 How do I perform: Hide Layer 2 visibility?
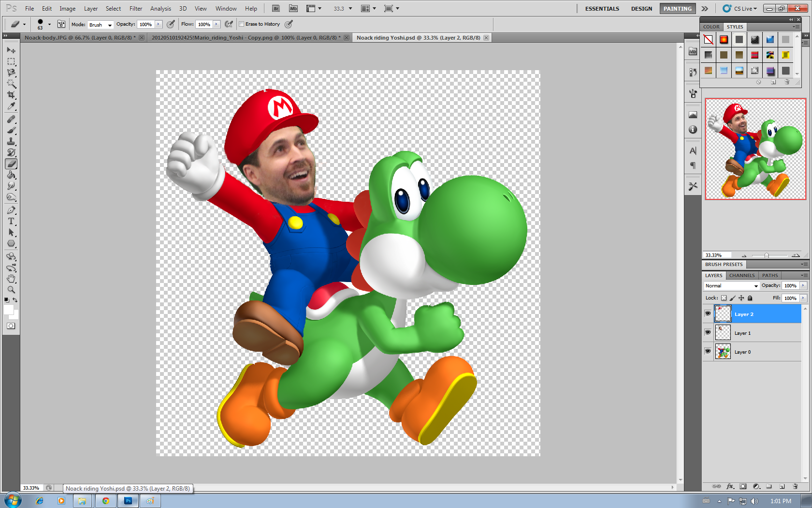[x=708, y=314]
